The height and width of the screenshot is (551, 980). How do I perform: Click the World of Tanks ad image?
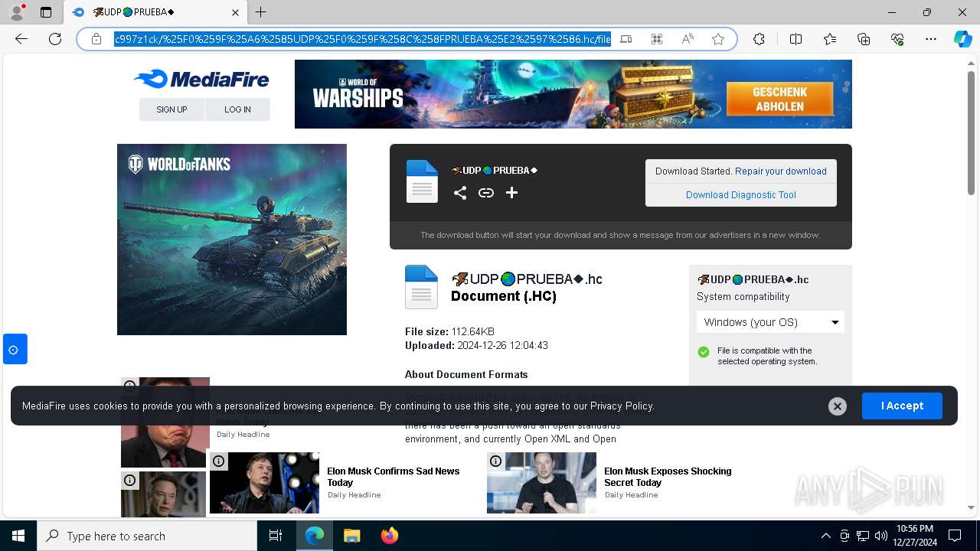pyautogui.click(x=232, y=240)
